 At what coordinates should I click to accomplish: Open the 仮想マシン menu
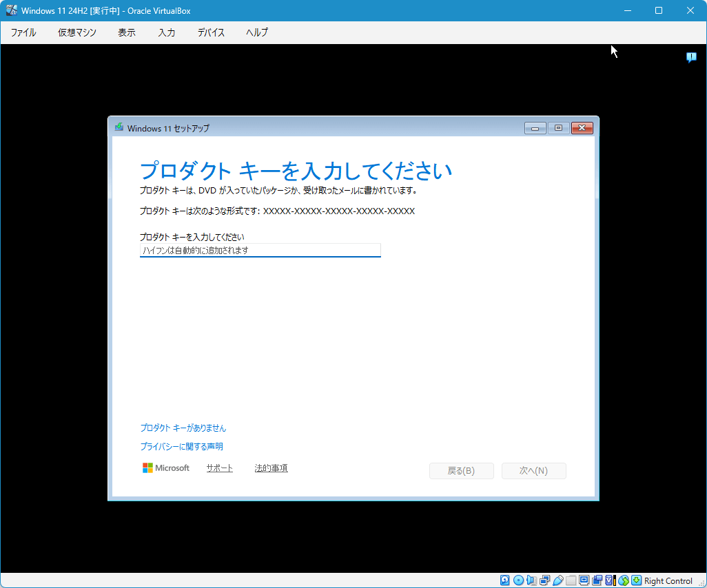pyautogui.click(x=77, y=32)
